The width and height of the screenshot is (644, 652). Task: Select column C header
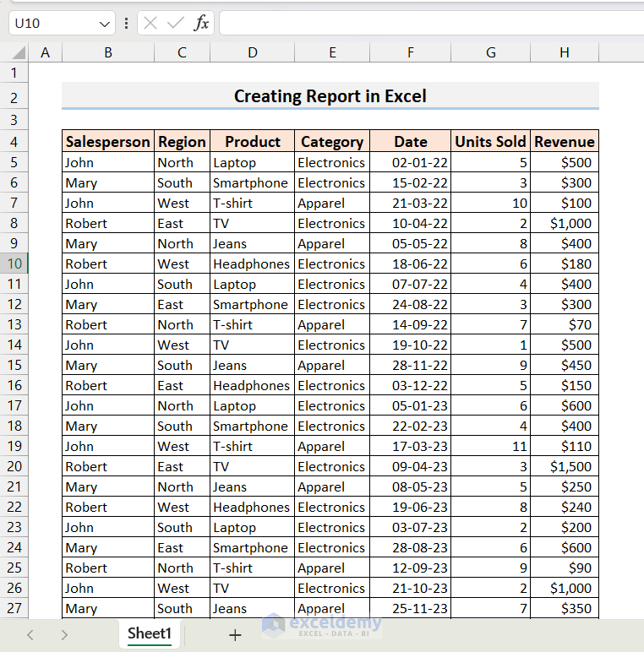coord(183,53)
